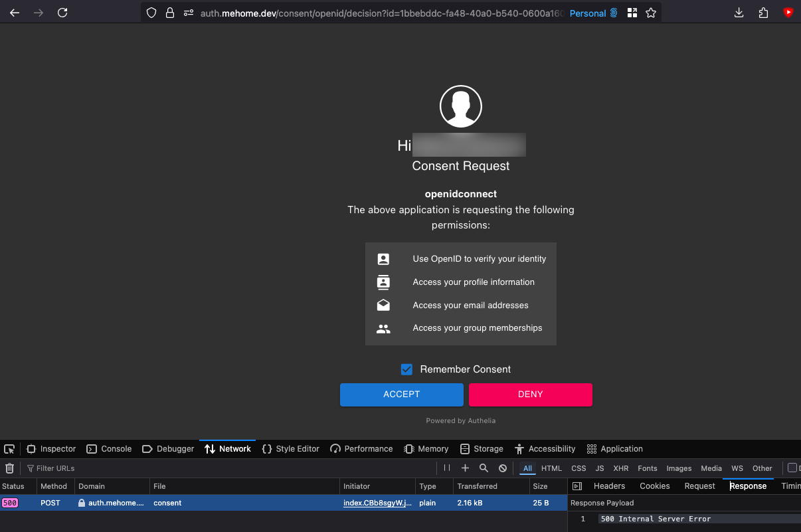Select the Network devtools tab
Viewport: 801px width, 532px height.
pyautogui.click(x=228, y=449)
